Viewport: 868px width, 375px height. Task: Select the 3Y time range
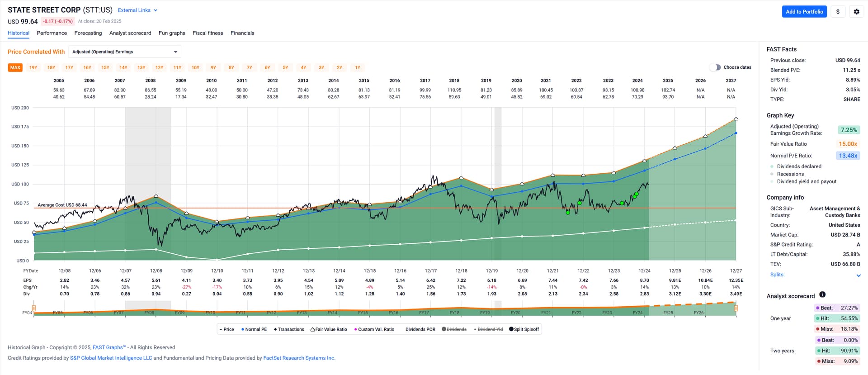tap(321, 67)
